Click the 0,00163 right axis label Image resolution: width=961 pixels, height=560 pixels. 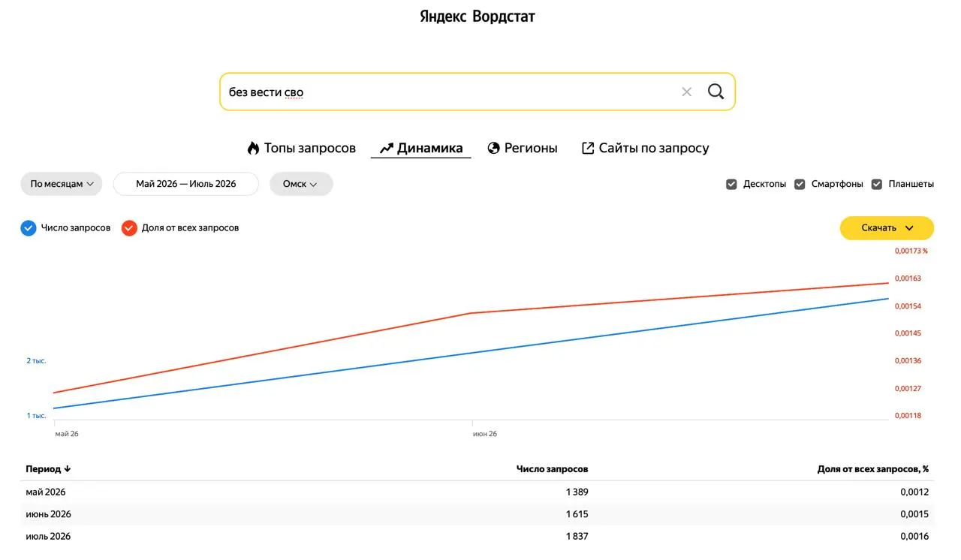(x=908, y=278)
